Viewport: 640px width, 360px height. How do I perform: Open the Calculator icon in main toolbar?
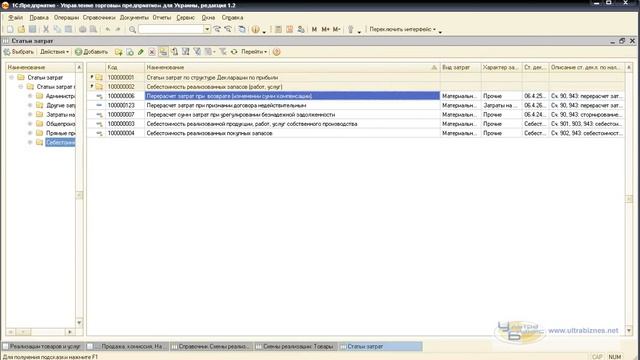pyautogui.click(x=278, y=29)
